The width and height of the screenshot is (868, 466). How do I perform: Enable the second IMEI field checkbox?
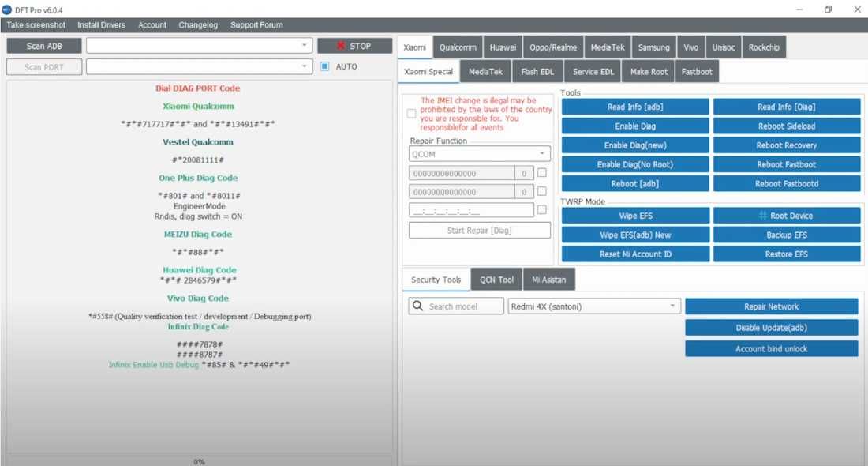click(542, 191)
